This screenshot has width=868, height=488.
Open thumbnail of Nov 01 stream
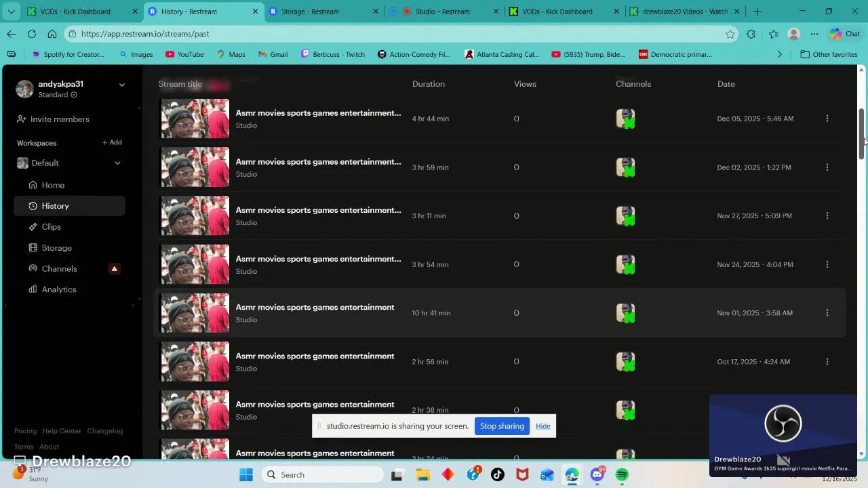click(x=195, y=313)
